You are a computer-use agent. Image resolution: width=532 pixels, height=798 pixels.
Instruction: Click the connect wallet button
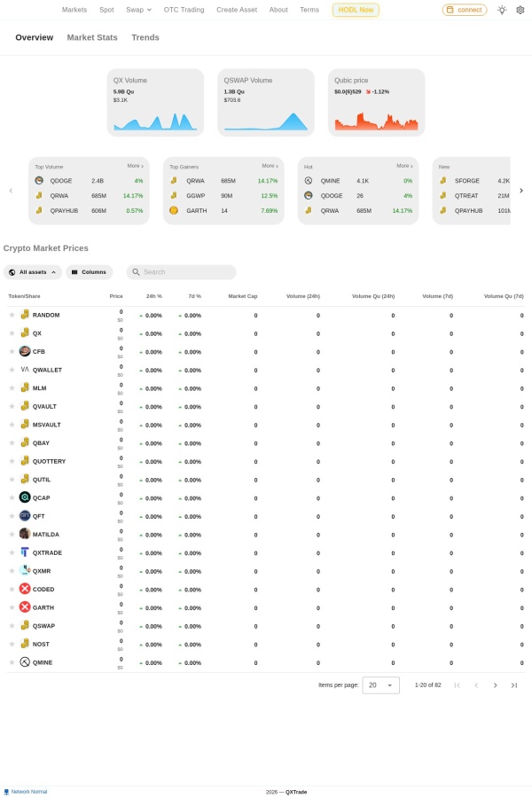465,10
